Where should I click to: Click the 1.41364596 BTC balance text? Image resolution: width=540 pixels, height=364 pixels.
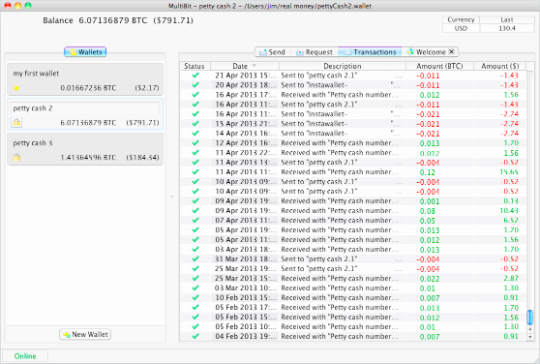(x=88, y=158)
